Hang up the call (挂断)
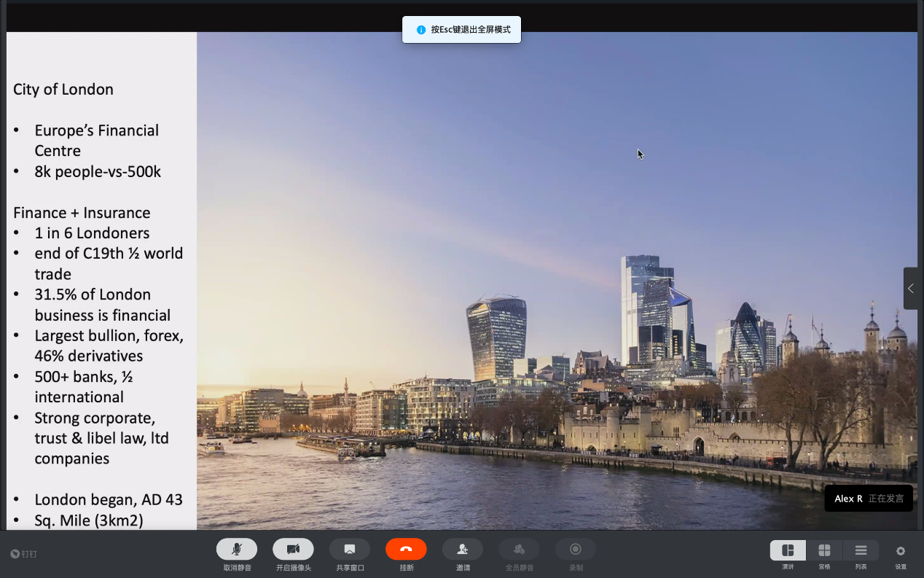924x578 pixels. tap(406, 550)
